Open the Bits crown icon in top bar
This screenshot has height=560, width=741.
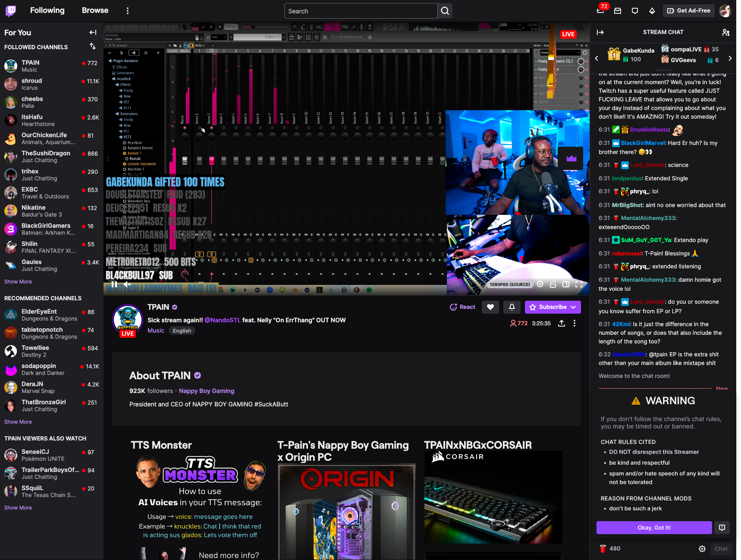click(652, 11)
